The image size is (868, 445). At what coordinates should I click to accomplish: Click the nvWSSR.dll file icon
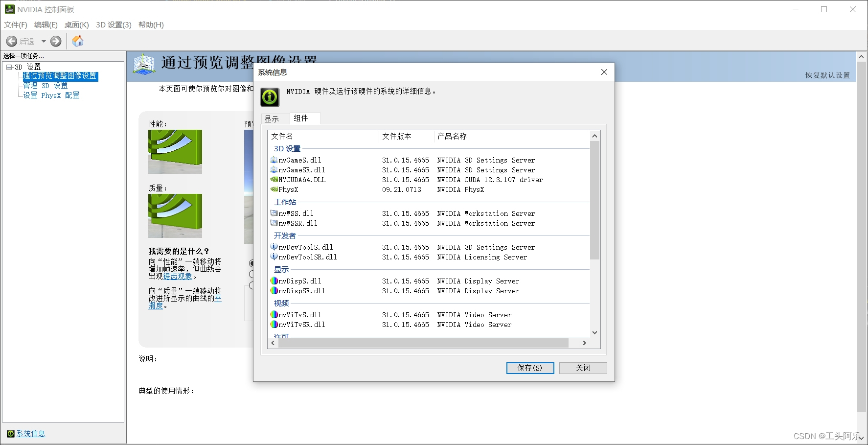point(274,223)
